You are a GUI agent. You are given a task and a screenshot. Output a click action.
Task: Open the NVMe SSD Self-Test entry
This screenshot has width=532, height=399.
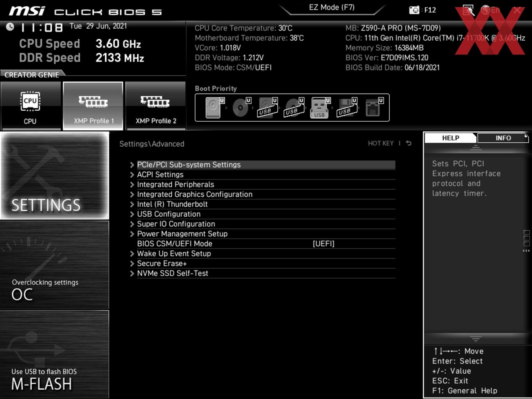[262, 273]
